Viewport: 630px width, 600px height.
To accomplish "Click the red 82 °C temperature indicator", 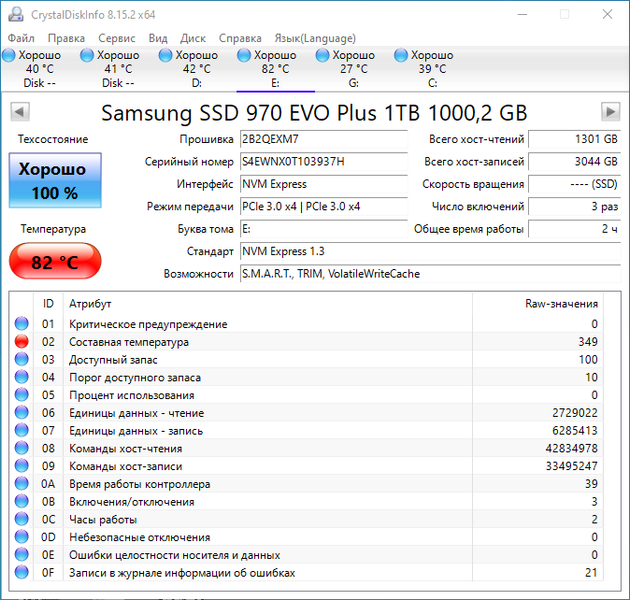I will coord(55,262).
